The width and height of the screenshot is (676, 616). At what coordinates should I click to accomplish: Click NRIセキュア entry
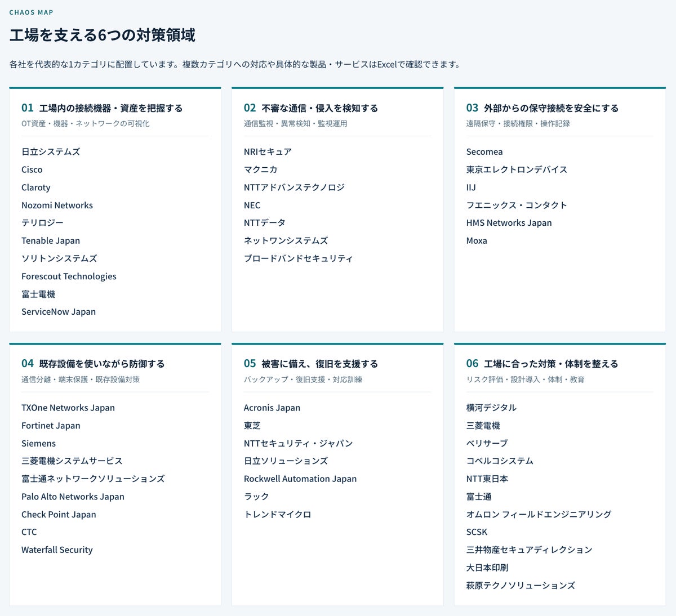(268, 151)
